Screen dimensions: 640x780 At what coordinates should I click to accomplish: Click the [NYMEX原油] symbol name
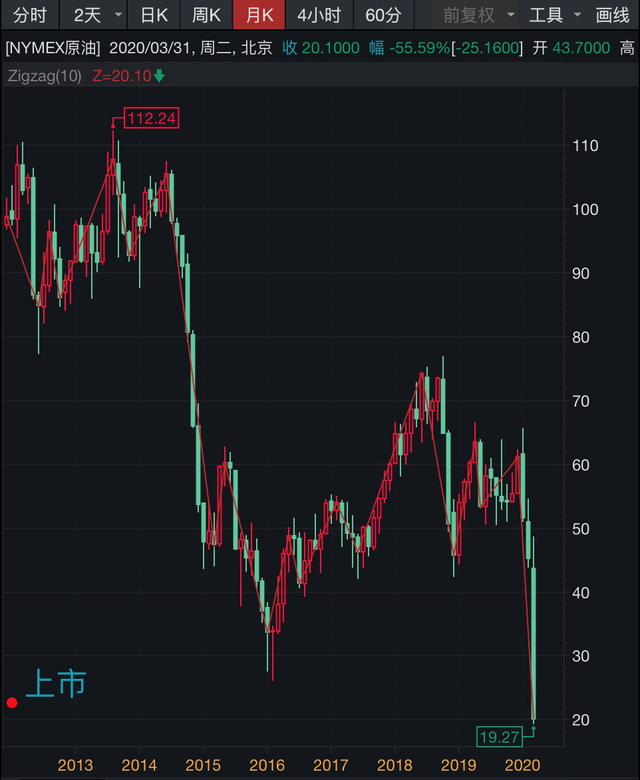[x=53, y=48]
